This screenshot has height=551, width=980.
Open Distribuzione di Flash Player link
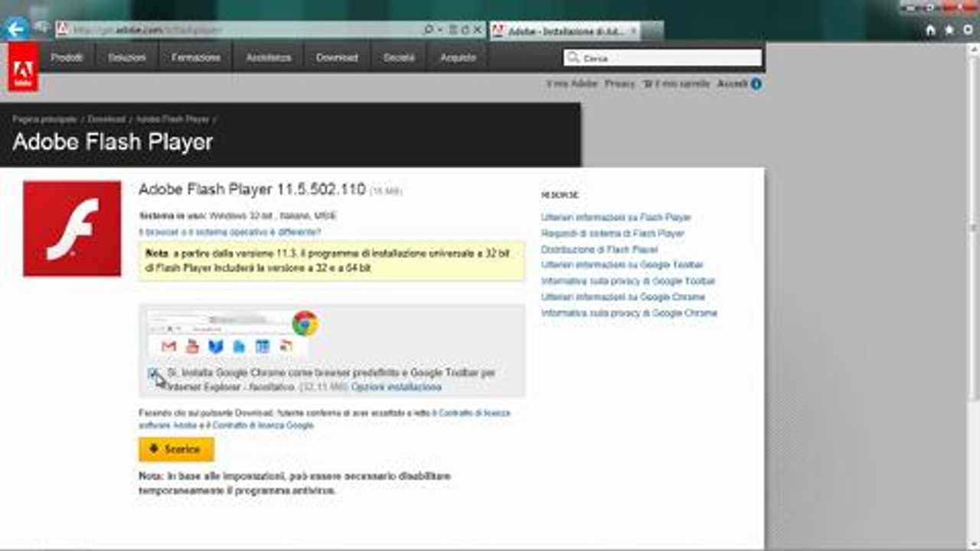point(599,249)
